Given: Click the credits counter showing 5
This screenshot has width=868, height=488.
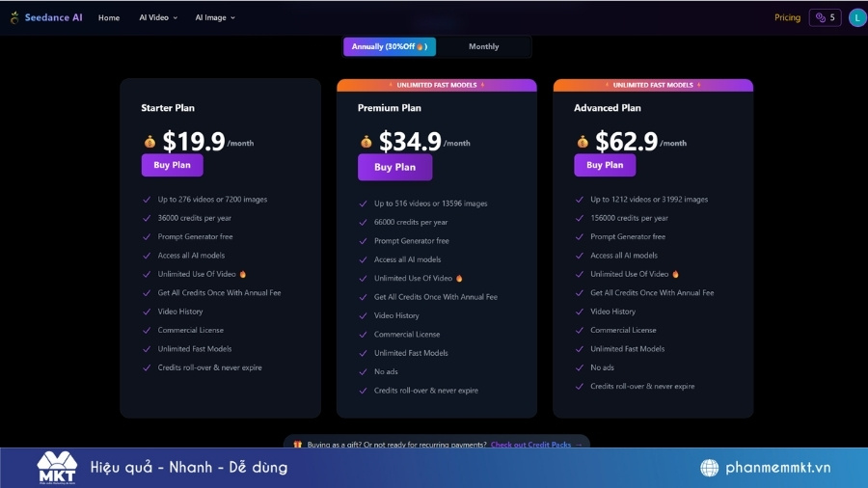Looking at the screenshot, I should [x=825, y=17].
